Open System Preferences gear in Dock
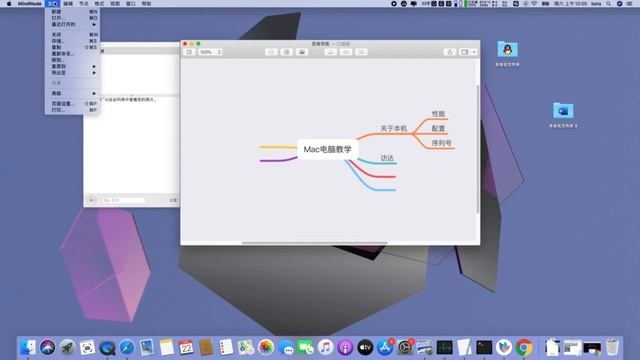 pos(404,347)
